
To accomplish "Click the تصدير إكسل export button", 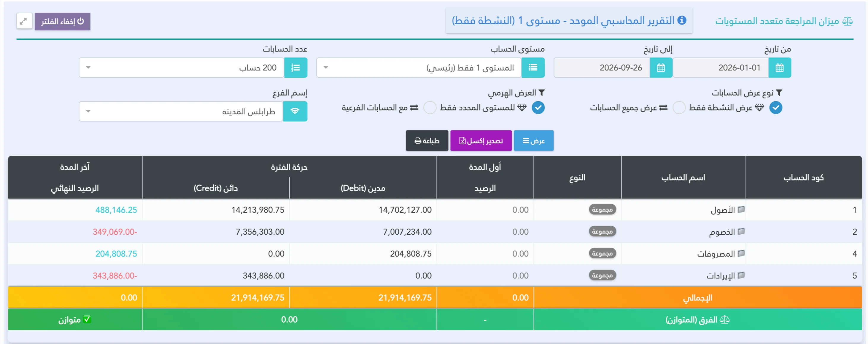I will [x=481, y=141].
